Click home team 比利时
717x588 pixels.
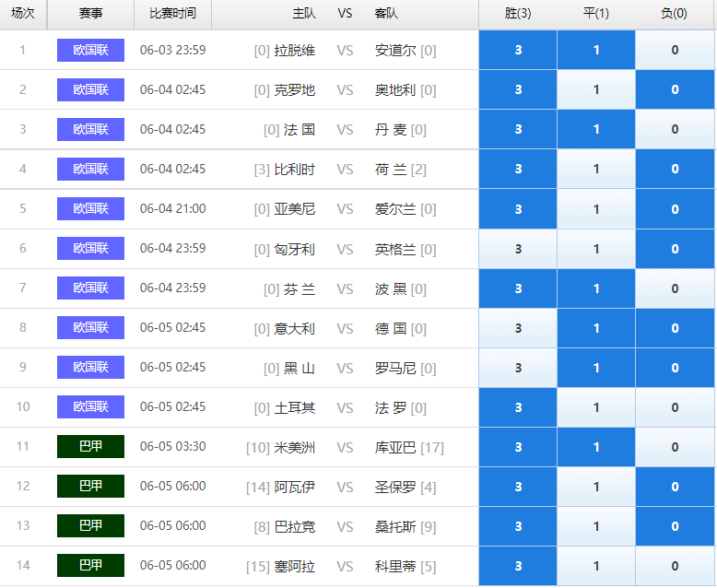coord(295,170)
